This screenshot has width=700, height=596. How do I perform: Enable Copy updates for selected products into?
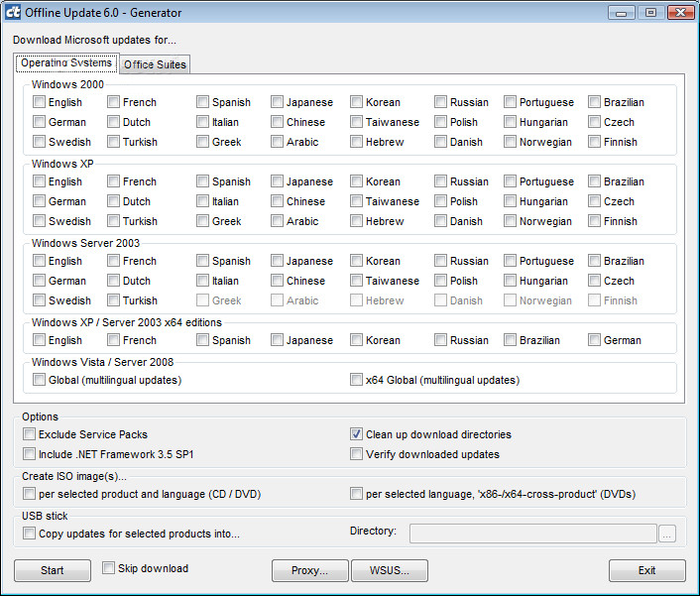pos(30,534)
